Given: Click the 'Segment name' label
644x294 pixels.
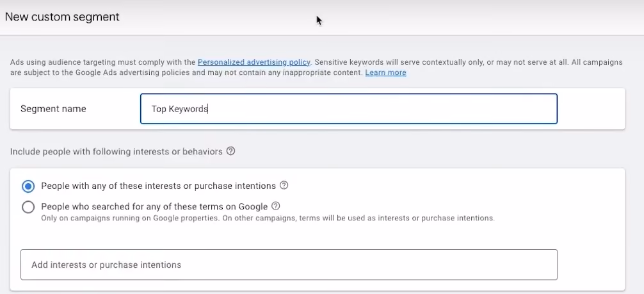Looking at the screenshot, I should 53,109.
